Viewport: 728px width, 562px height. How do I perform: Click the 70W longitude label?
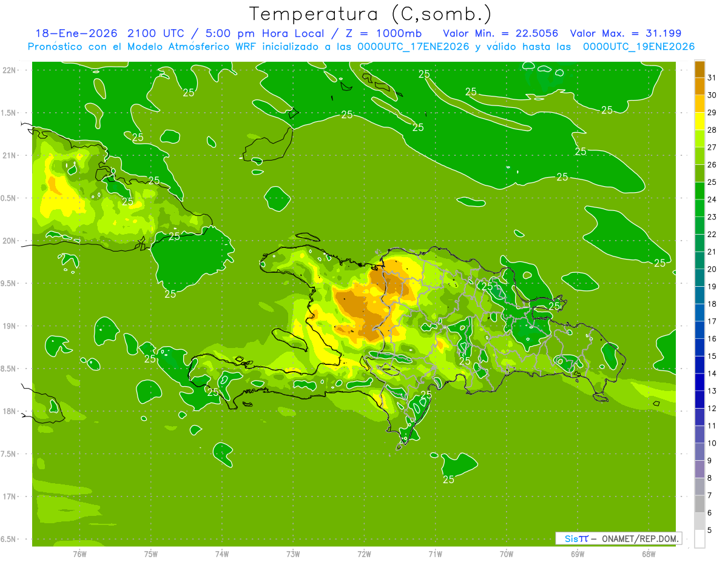click(x=507, y=554)
